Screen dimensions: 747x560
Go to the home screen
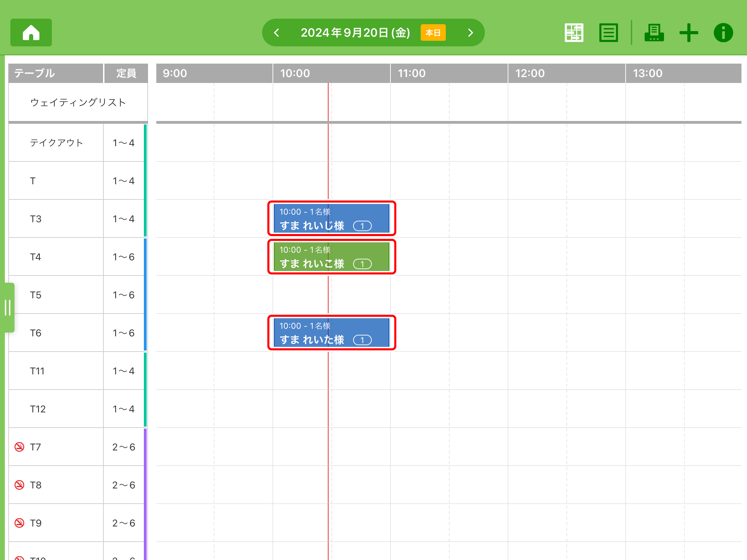click(x=31, y=32)
